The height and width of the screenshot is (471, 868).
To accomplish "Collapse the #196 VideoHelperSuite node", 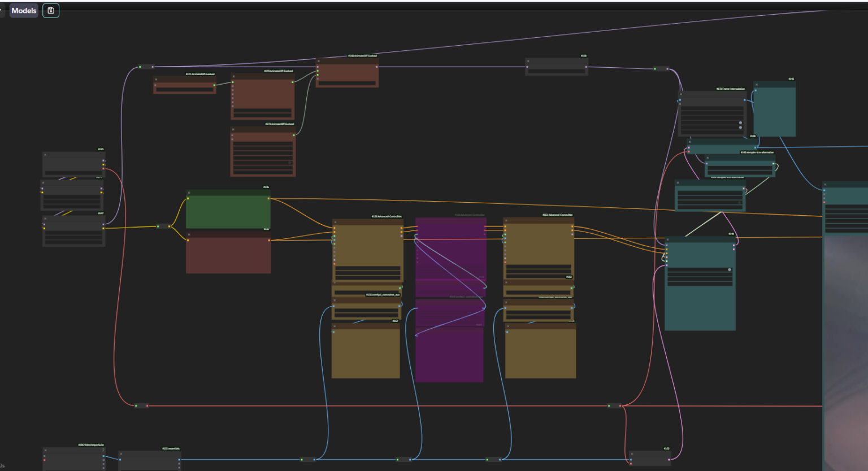I will tap(45, 450).
